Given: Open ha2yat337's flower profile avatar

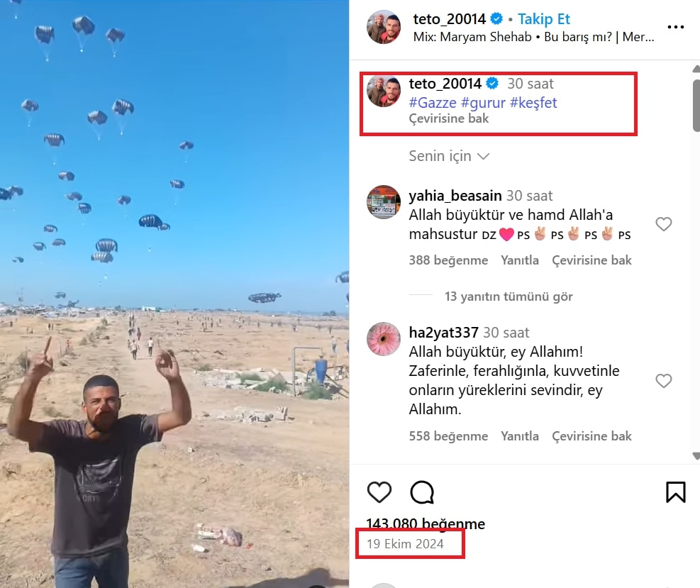Looking at the screenshot, I should pyautogui.click(x=384, y=339).
